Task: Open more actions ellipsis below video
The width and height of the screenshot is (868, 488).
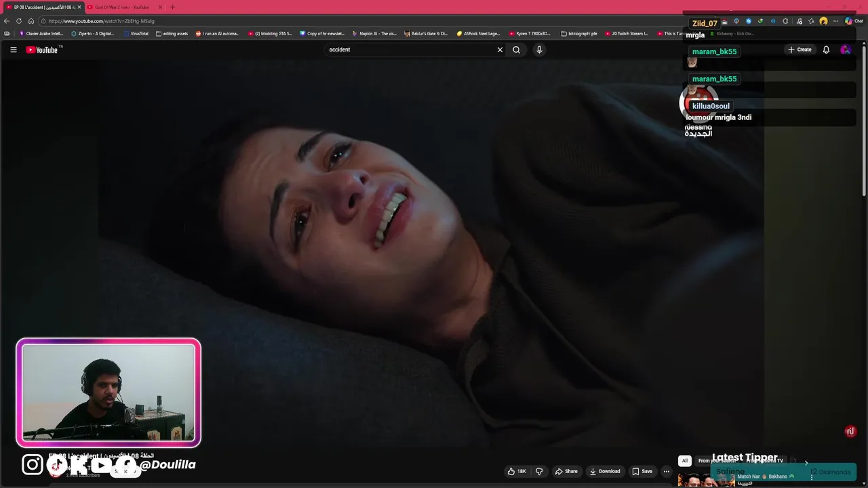Action: click(667, 471)
